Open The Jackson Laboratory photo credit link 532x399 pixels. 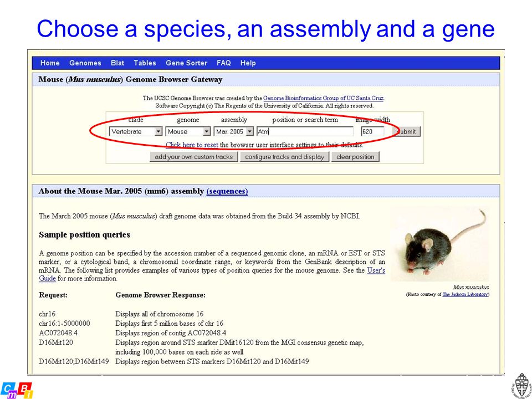tap(465, 294)
